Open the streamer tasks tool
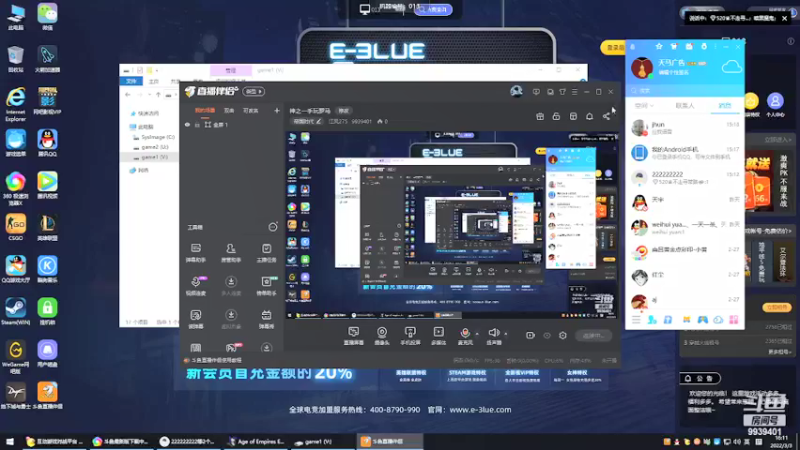Image resolution: width=800 pixels, height=450 pixels. click(266, 253)
